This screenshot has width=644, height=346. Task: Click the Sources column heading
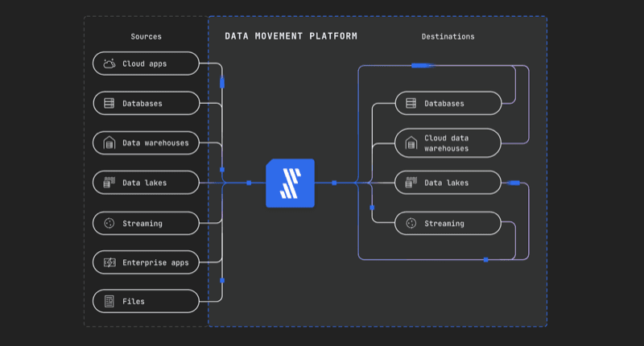tap(146, 36)
